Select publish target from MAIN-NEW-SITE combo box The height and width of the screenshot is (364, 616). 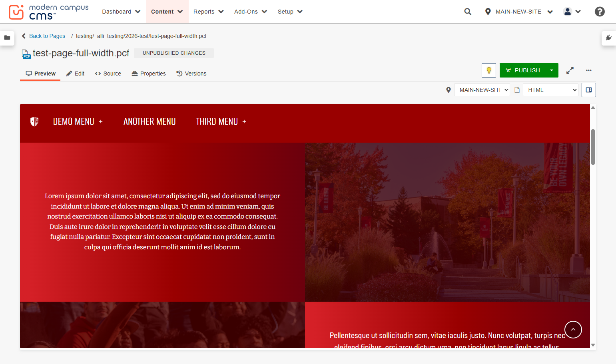point(482,90)
